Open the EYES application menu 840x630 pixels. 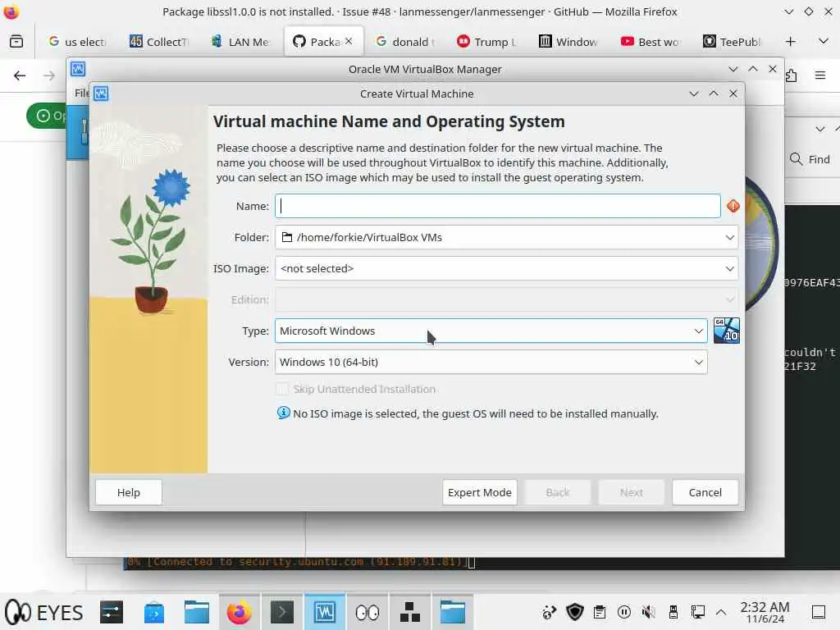[44, 612]
